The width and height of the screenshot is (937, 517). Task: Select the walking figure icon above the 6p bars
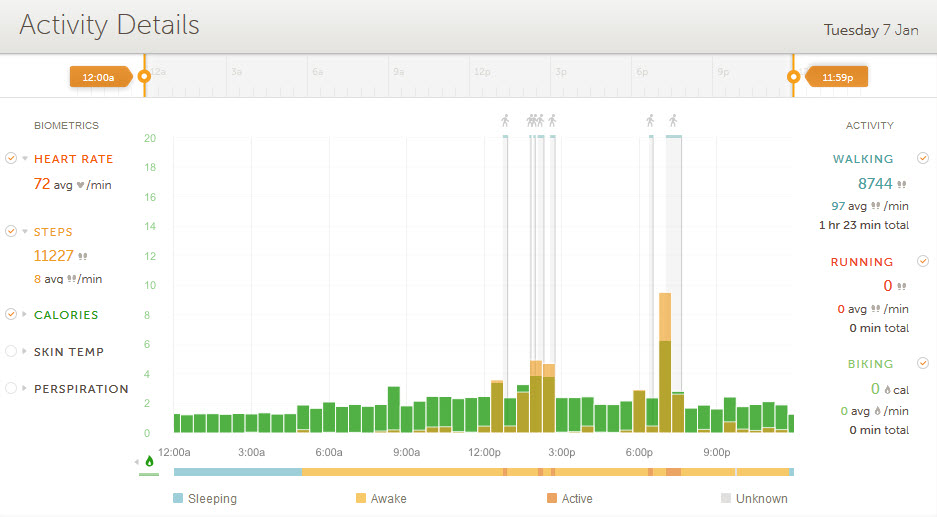coord(650,121)
